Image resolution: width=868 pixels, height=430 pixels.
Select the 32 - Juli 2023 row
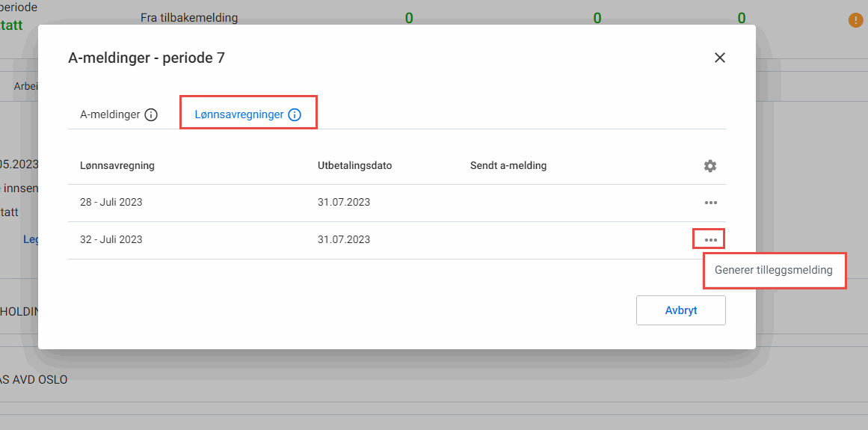point(111,240)
